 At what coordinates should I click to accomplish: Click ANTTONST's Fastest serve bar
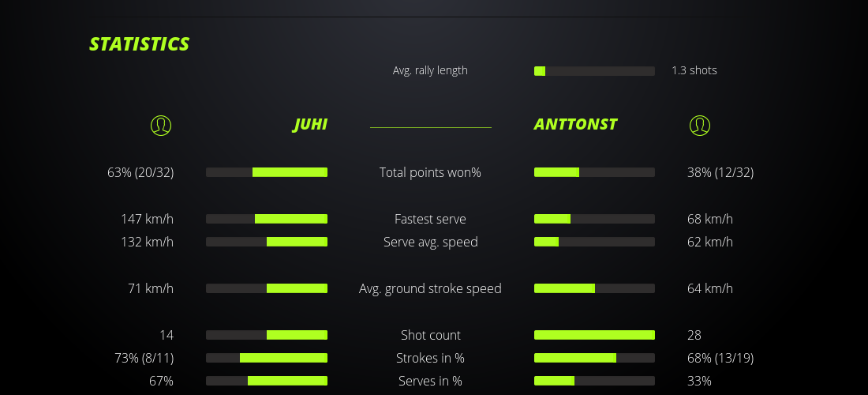tap(594, 219)
